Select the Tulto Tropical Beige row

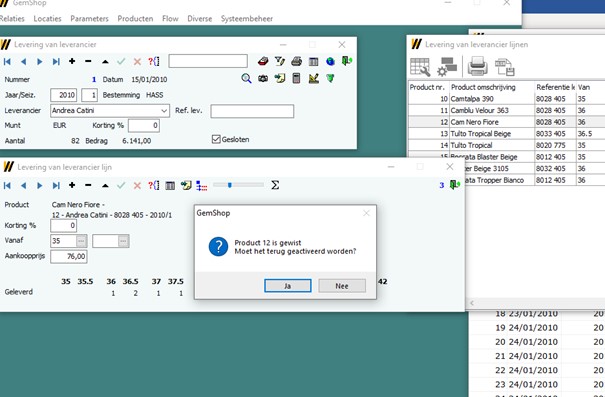(x=506, y=133)
